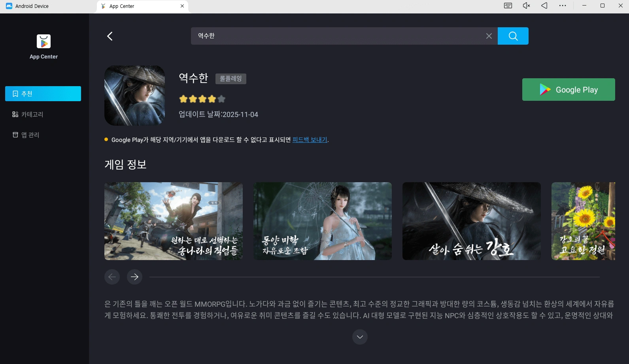Click the game description paragraph

click(x=359, y=309)
